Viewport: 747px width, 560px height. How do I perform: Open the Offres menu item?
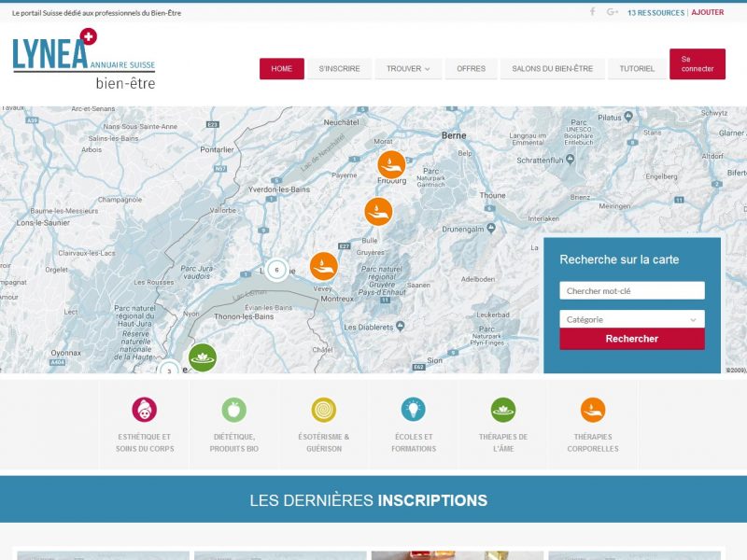[x=471, y=68]
